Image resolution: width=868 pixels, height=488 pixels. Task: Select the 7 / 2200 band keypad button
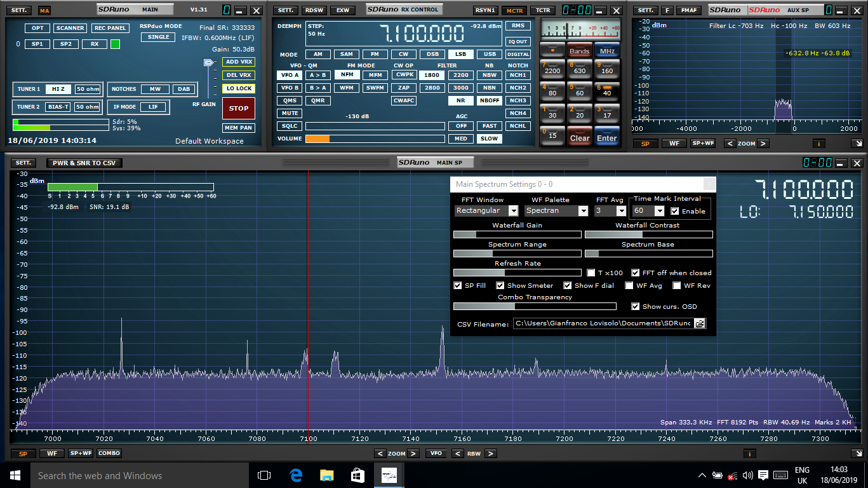tap(552, 71)
